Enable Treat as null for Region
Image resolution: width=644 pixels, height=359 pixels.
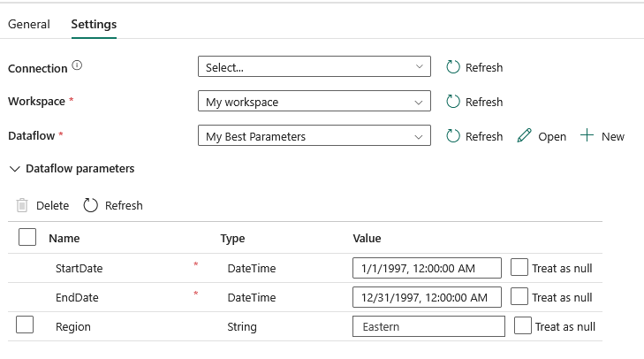[x=523, y=326]
